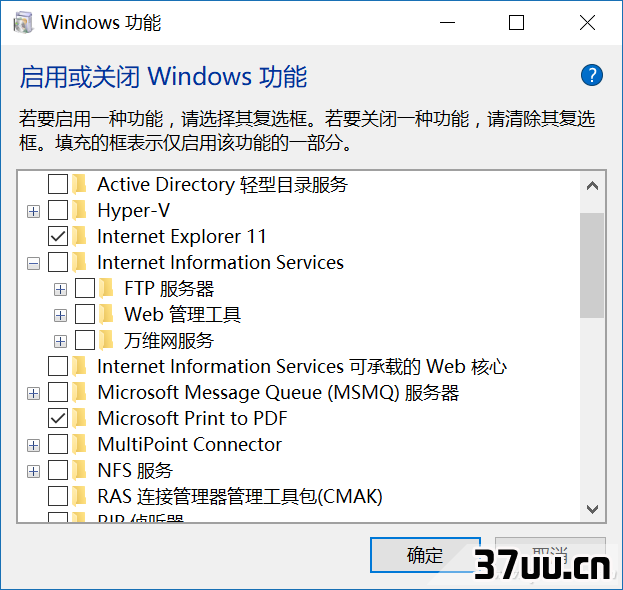Click the Microsoft Print to PDF folder icon
623x590 pixels.
tap(80, 418)
